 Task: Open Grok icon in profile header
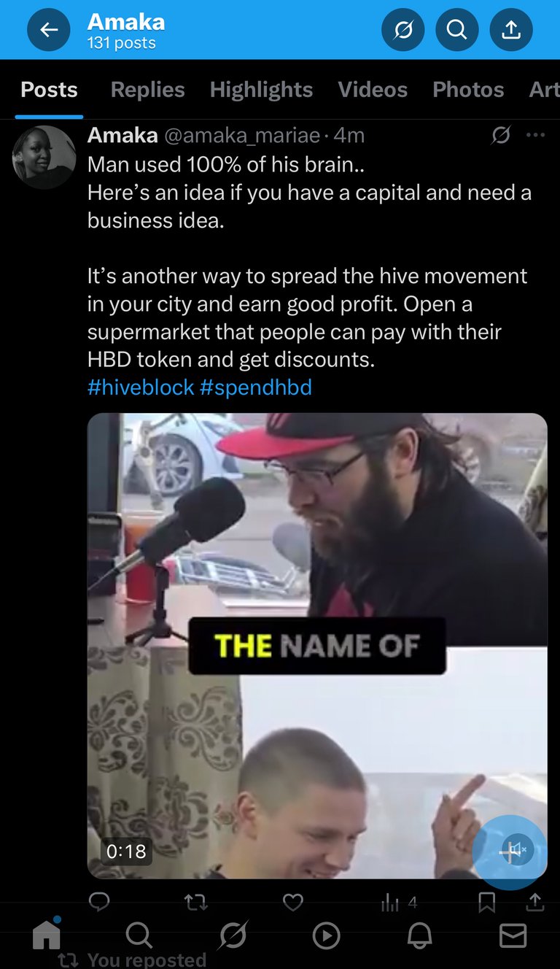[403, 30]
